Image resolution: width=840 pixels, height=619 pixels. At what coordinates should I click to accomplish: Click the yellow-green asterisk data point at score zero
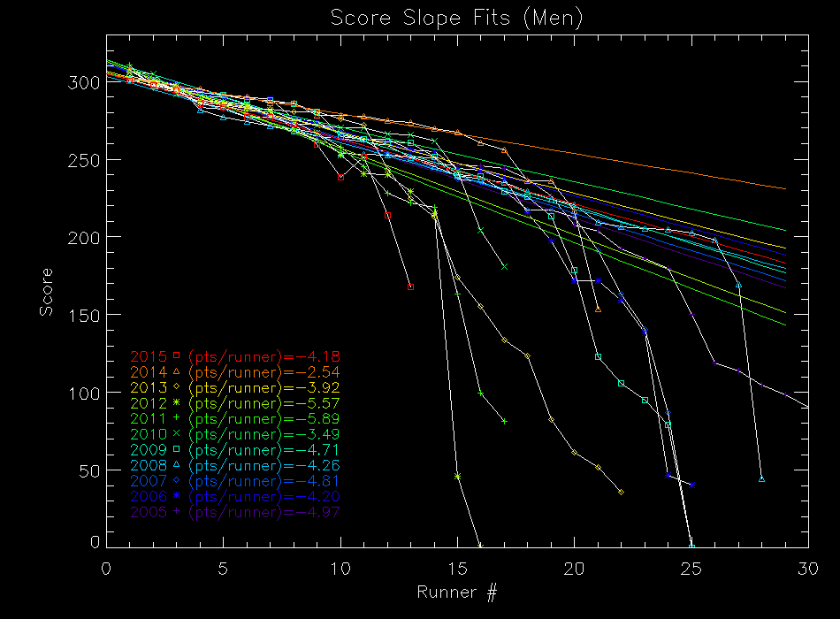[480, 546]
